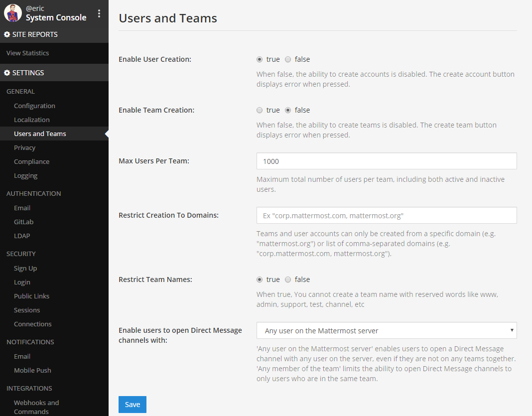The width and height of the screenshot is (532, 416).
Task: Click the SITE REPORTS section header
Action: pyautogui.click(x=54, y=34)
